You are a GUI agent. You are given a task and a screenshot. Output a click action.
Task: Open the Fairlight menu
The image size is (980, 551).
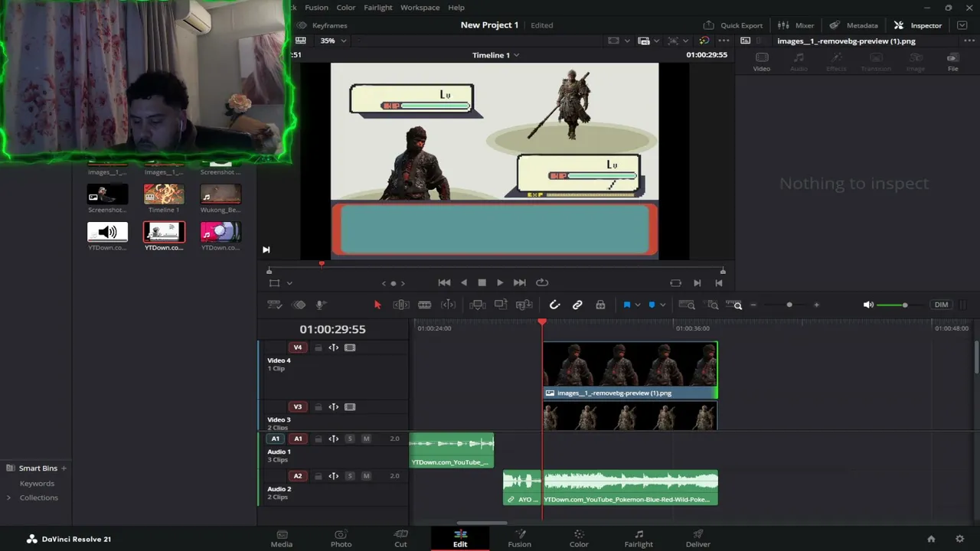click(378, 8)
